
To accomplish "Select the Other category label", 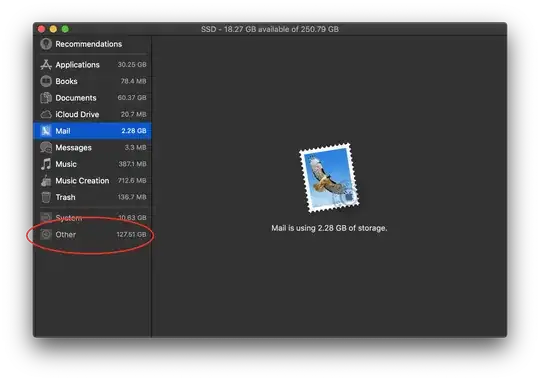I will pos(65,234).
